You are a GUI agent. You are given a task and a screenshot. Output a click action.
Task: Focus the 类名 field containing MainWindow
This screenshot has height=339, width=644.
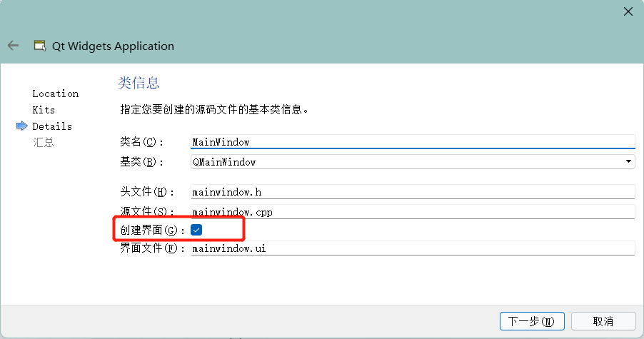coord(413,142)
